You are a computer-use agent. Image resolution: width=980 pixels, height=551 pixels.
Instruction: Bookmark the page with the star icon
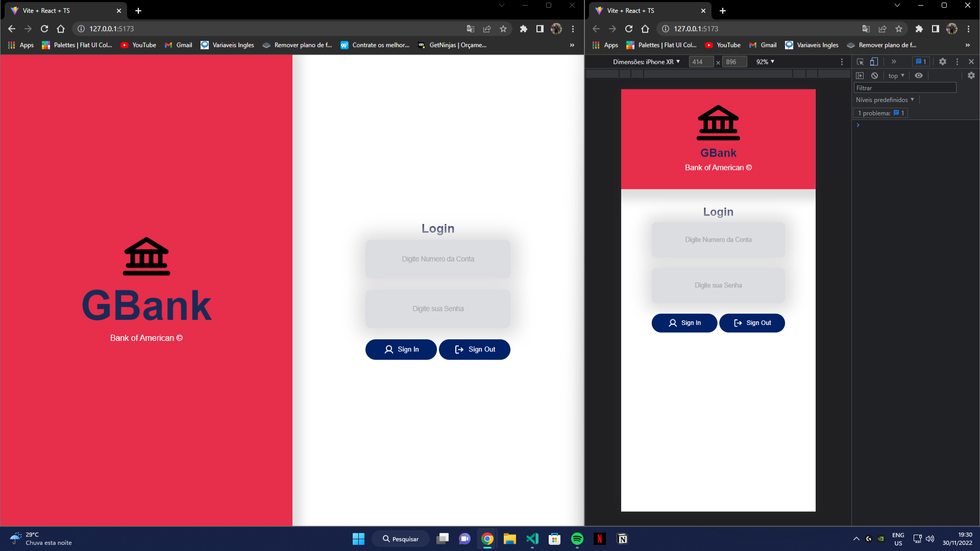[x=504, y=29]
